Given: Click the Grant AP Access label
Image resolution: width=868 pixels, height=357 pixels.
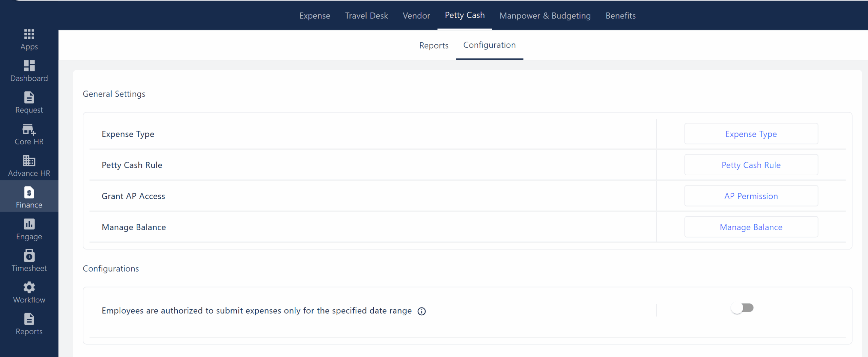Looking at the screenshot, I should click(x=133, y=196).
